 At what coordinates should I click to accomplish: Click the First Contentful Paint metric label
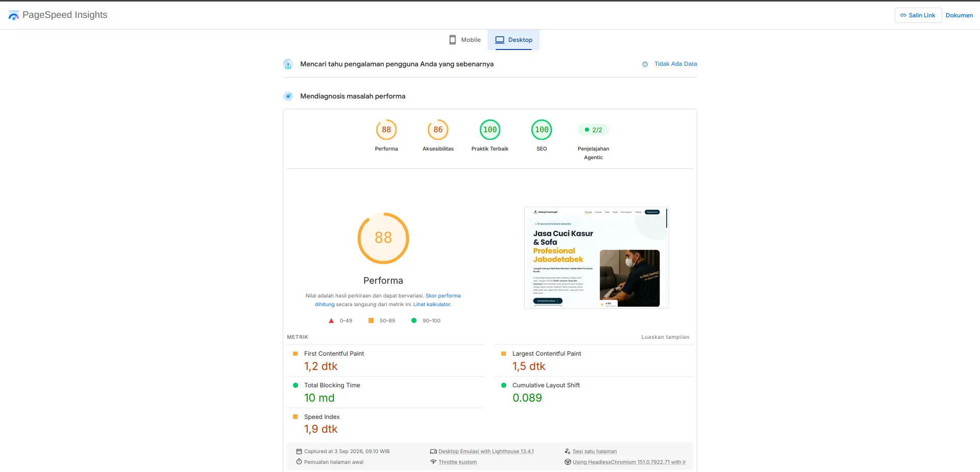click(334, 354)
